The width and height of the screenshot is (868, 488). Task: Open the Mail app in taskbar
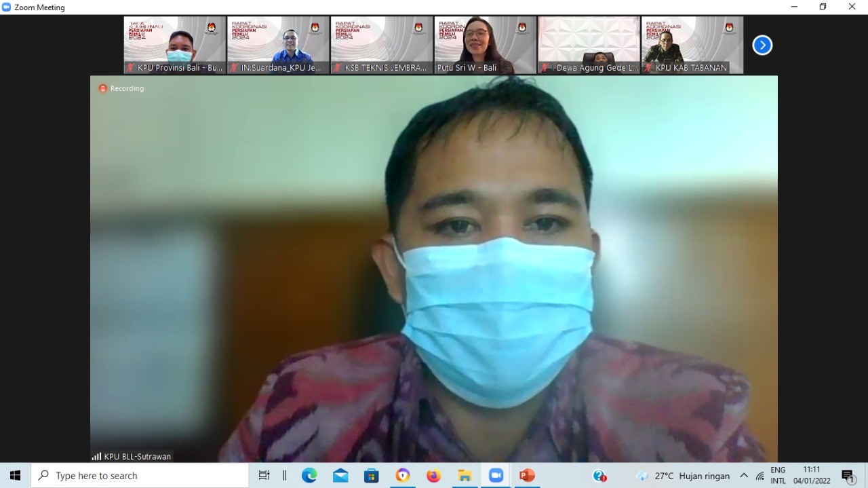click(340, 476)
